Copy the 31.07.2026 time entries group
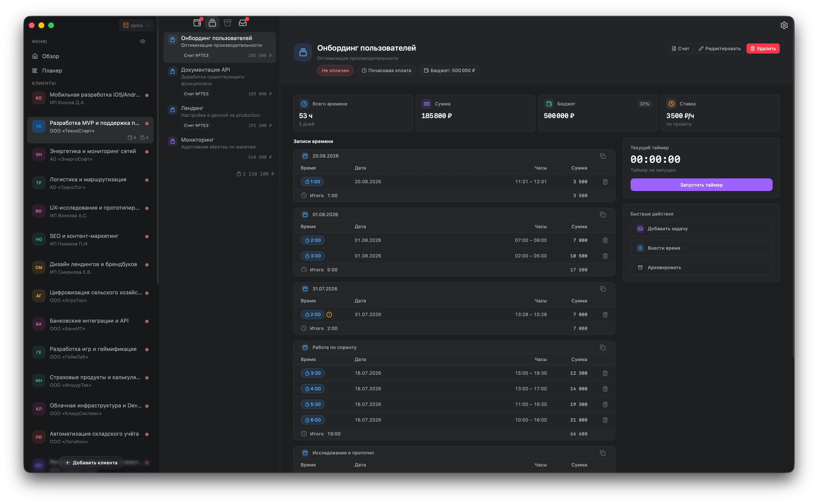The image size is (818, 504). 603,289
